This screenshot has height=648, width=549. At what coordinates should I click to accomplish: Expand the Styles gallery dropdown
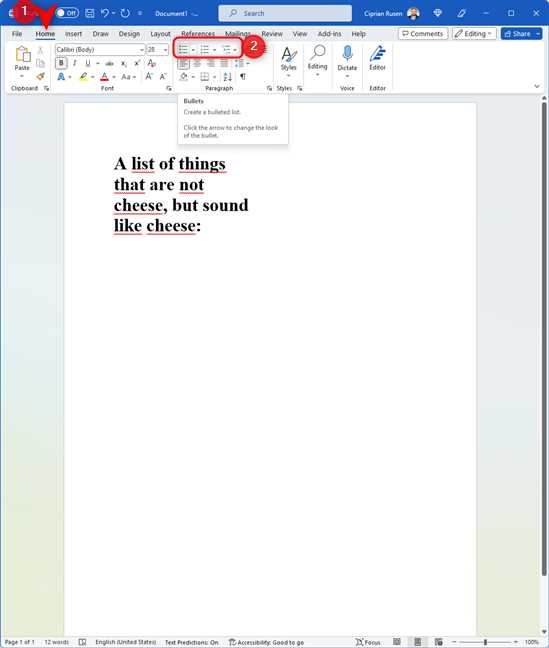click(289, 62)
